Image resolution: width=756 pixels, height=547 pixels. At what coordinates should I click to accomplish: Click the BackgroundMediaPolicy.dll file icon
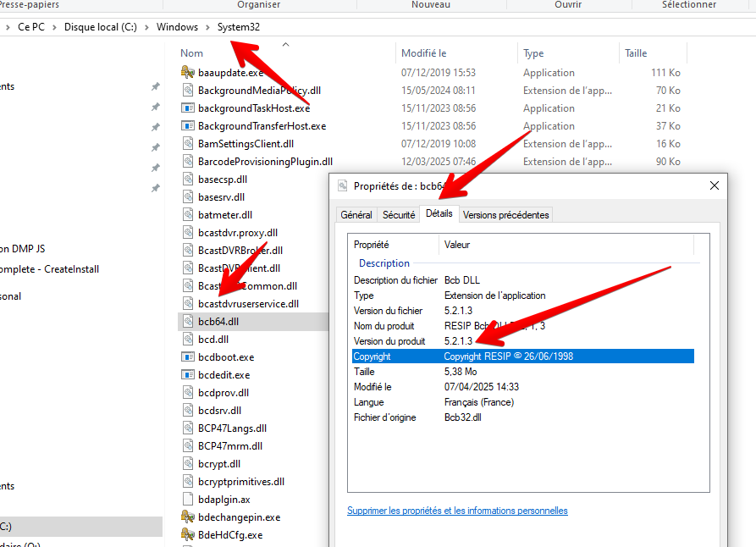[188, 91]
